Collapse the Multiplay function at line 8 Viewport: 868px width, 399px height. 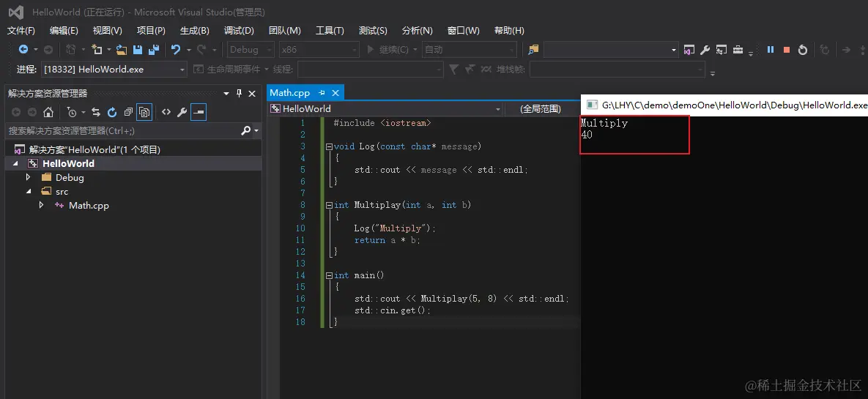pos(329,205)
